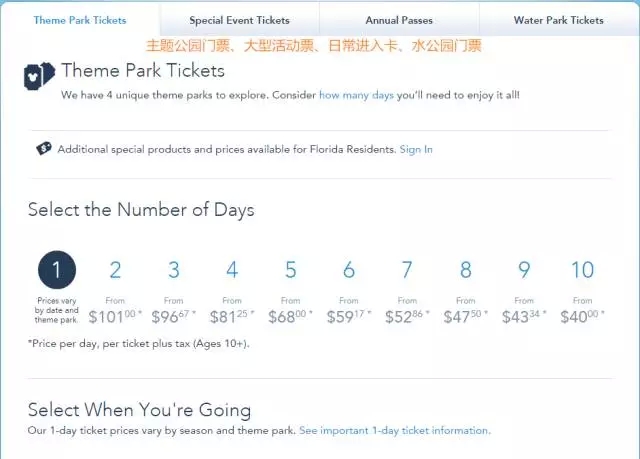Image resolution: width=640 pixels, height=459 pixels.
Task: Click the Select the Number of Days heading
Action: pos(141,210)
